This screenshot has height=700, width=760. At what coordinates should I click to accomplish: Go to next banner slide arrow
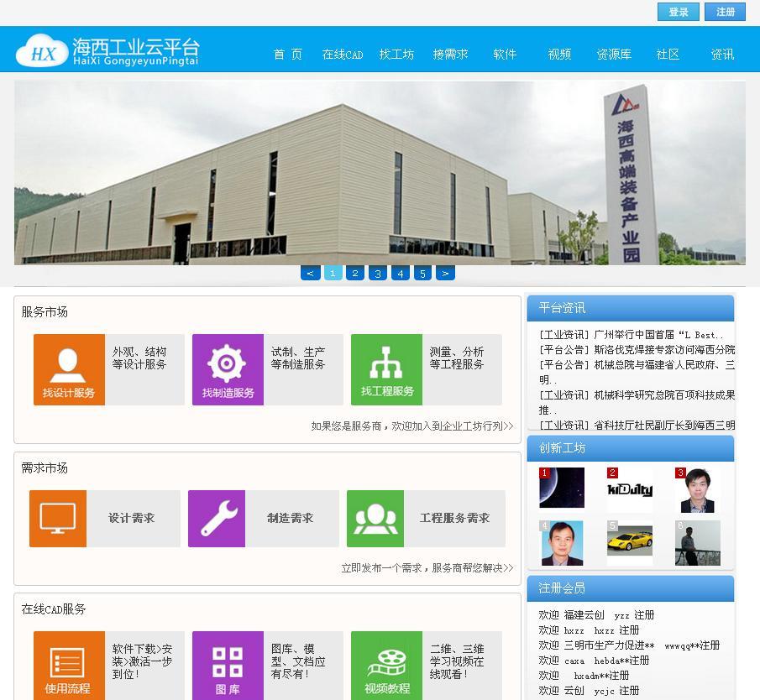446,273
